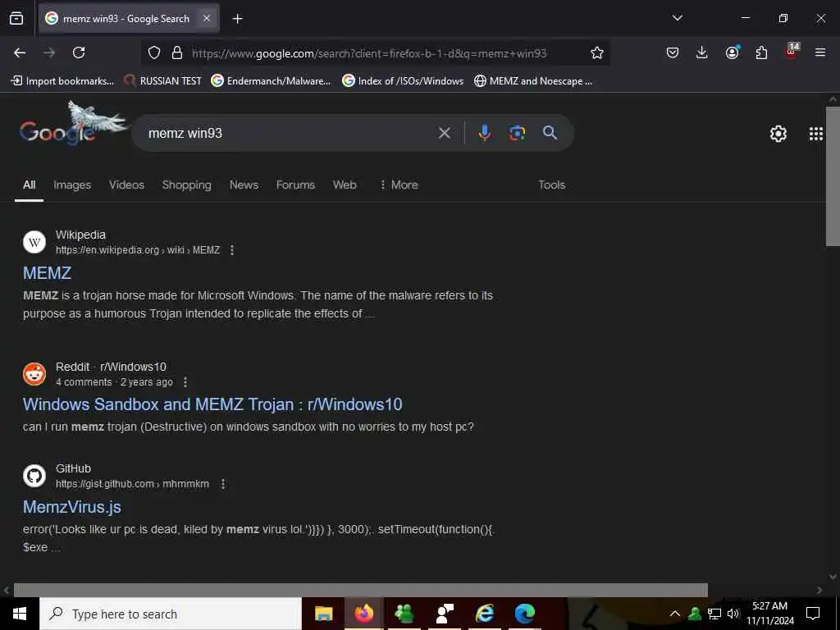Open Windows Sandbox and MEMZ Trojan result

(212, 404)
